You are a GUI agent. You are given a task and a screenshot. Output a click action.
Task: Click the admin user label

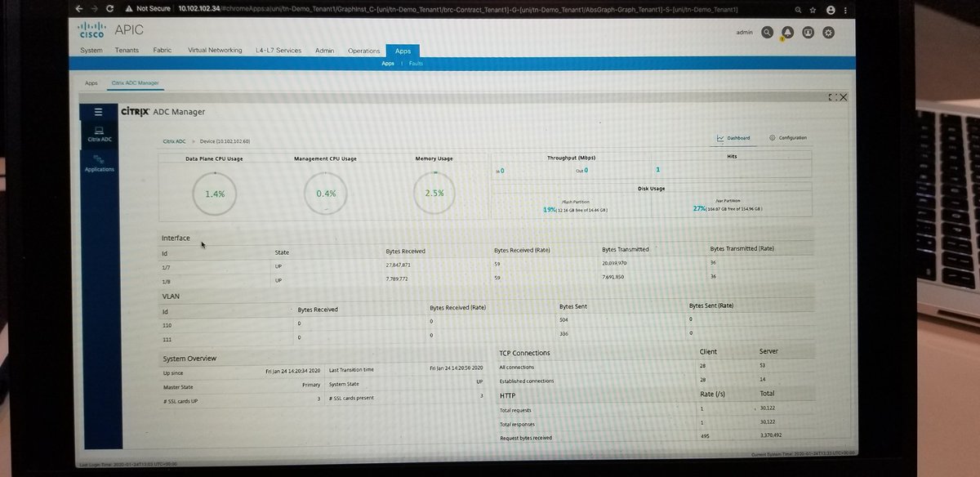744,33
